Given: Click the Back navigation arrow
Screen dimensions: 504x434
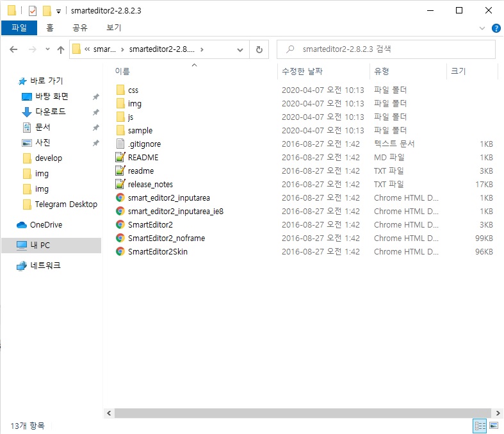Looking at the screenshot, I should pos(13,49).
